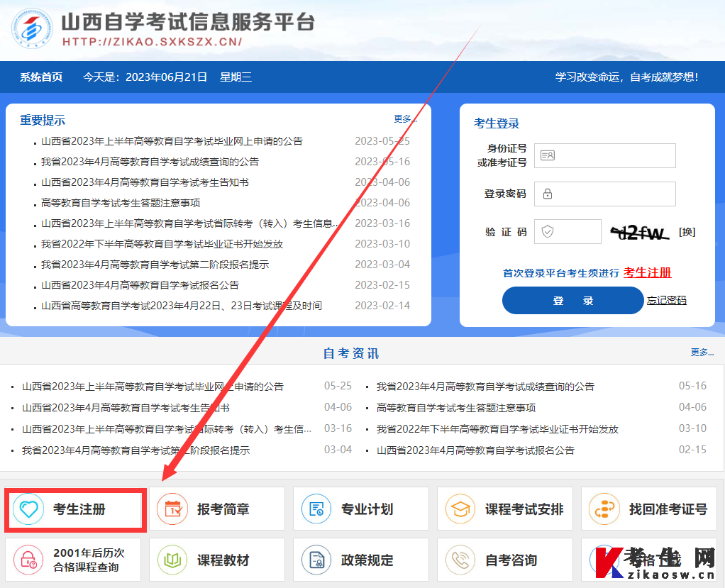The image size is (725, 588).
Task: Focus the 验证码 input field
Action: point(568,231)
